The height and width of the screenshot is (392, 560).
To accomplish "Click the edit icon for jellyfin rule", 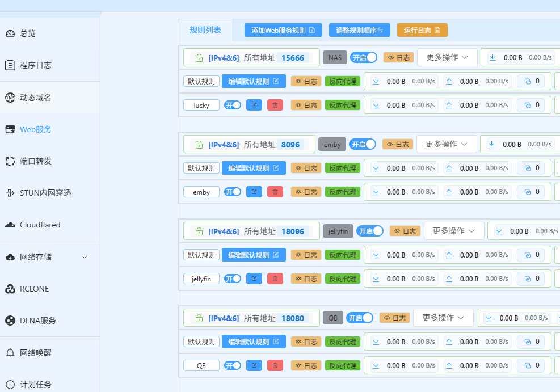I will 254,279.
